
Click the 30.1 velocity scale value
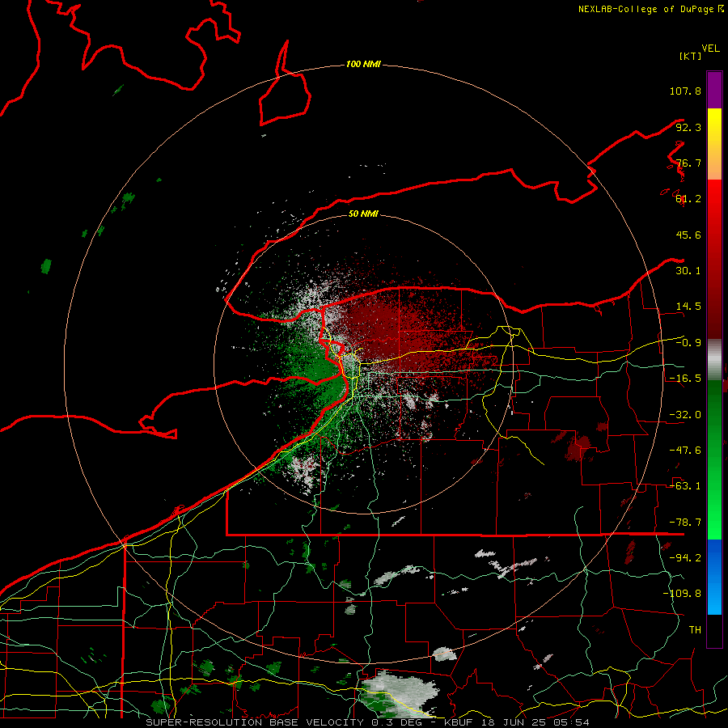click(x=688, y=271)
